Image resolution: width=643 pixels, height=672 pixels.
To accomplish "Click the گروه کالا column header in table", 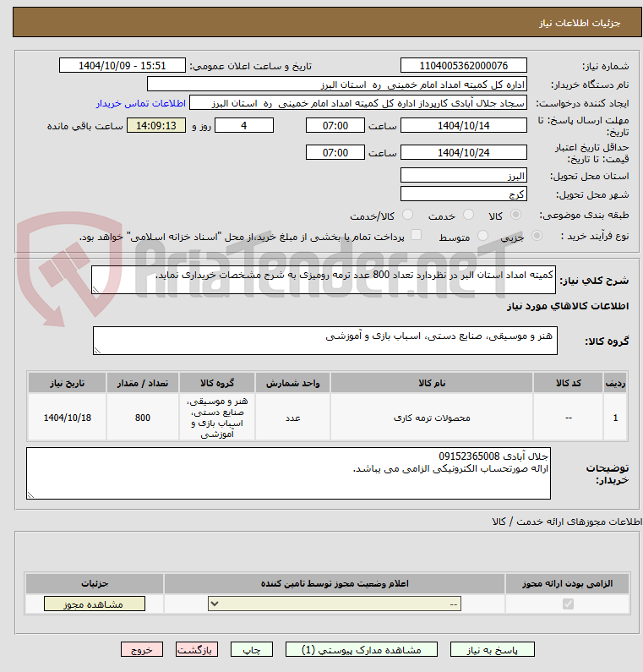I will [217, 383].
